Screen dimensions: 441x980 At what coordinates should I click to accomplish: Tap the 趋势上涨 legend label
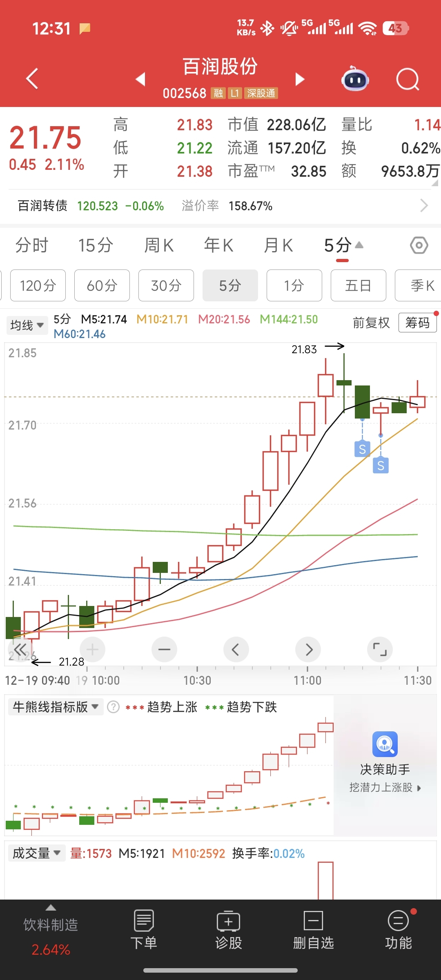pos(172,707)
